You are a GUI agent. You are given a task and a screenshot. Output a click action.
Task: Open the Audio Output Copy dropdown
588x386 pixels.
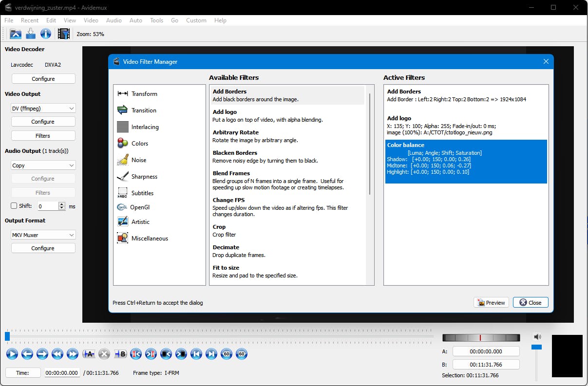point(43,165)
